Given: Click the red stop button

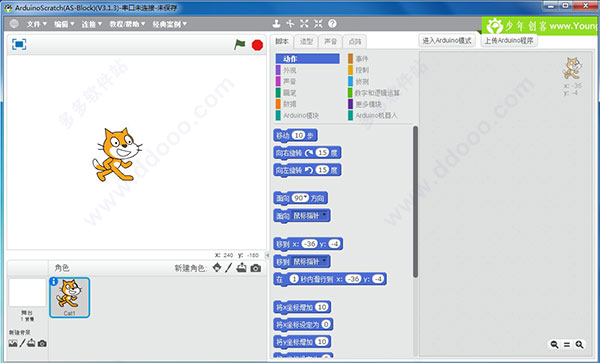Looking at the screenshot, I should pos(258,45).
